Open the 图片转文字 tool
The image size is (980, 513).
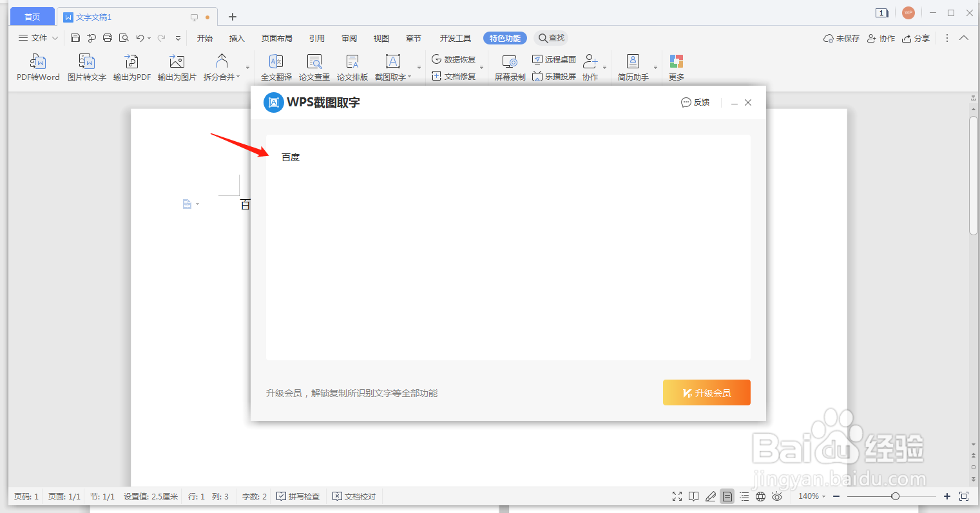tap(86, 66)
